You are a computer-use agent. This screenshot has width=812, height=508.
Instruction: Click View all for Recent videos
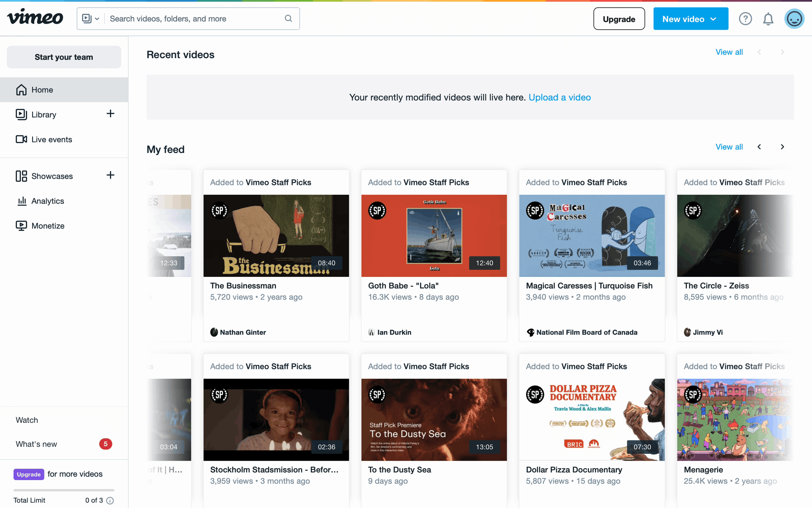(x=729, y=52)
